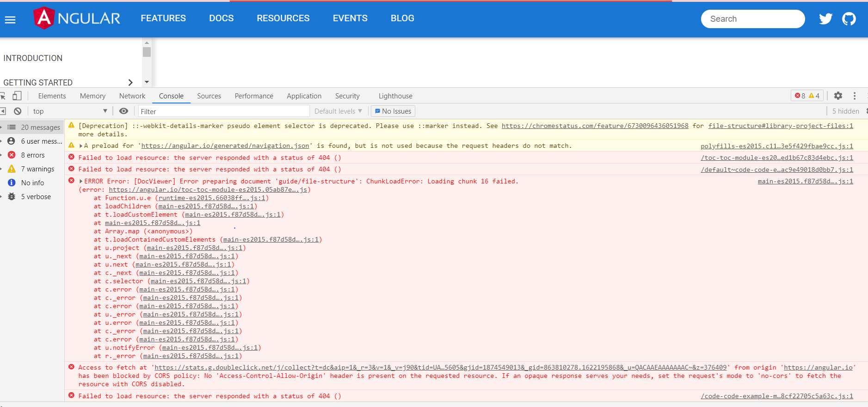Click the live expression eye icon

click(123, 111)
